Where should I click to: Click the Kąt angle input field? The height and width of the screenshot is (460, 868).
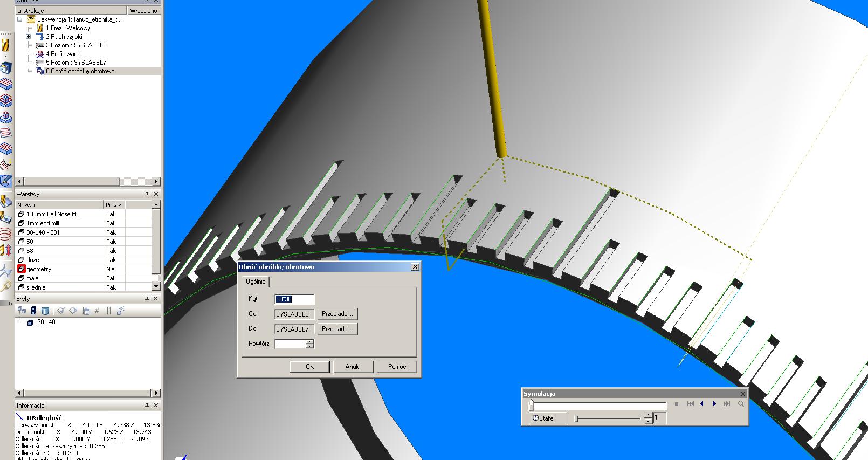[294, 299]
